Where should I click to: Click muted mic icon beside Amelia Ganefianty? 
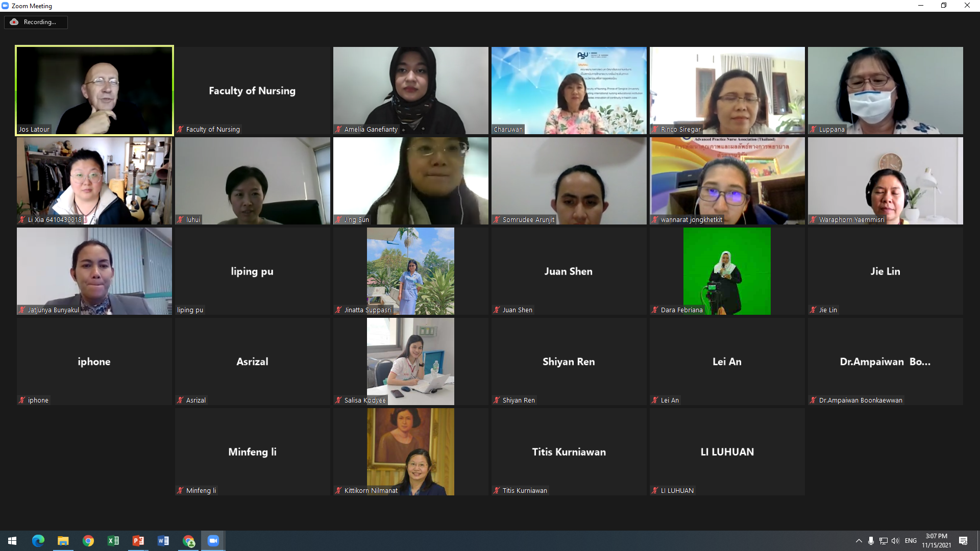click(x=338, y=130)
